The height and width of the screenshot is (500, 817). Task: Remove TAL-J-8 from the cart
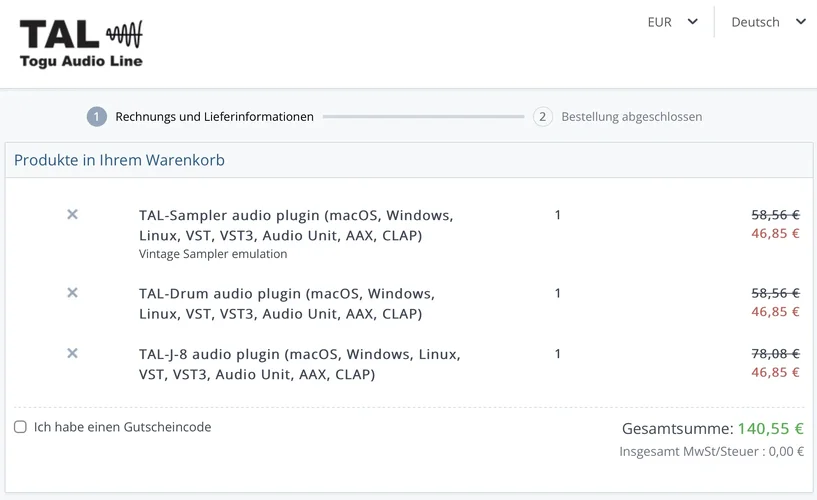72,353
